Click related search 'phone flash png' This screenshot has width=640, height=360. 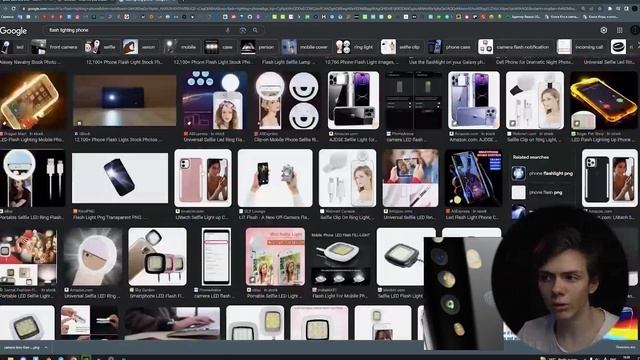(x=543, y=192)
